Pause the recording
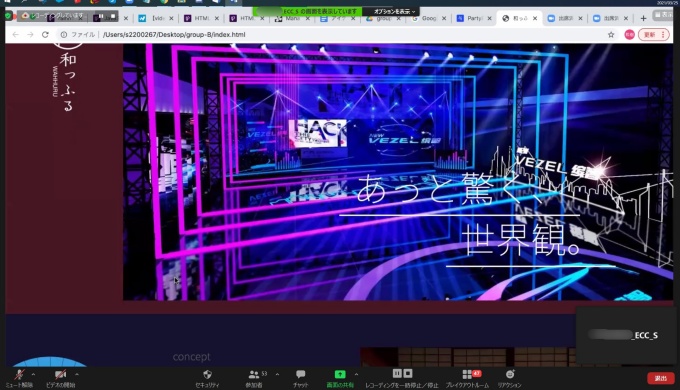 coord(397,373)
